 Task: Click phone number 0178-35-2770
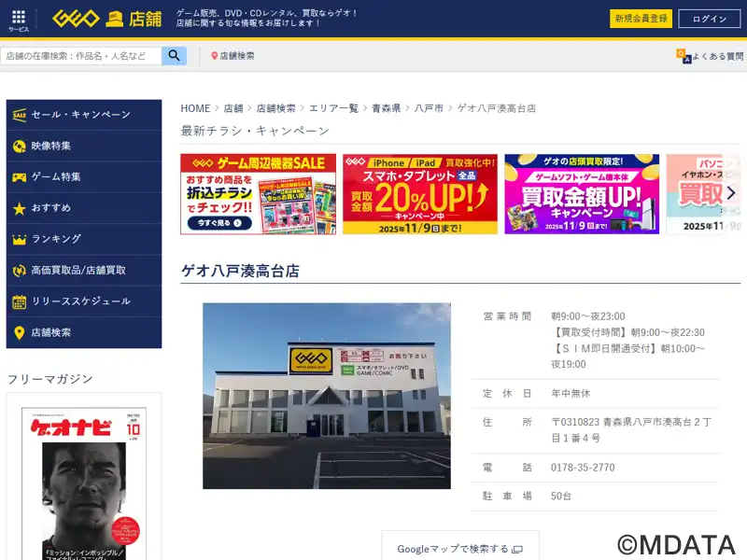pos(583,468)
